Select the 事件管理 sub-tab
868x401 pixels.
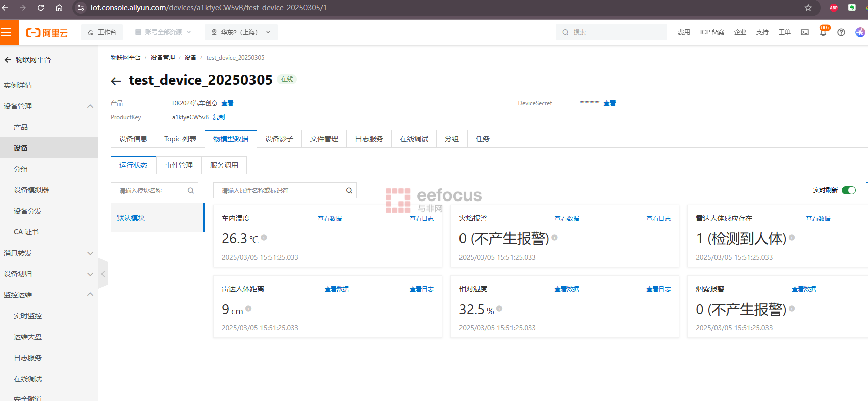(179, 165)
